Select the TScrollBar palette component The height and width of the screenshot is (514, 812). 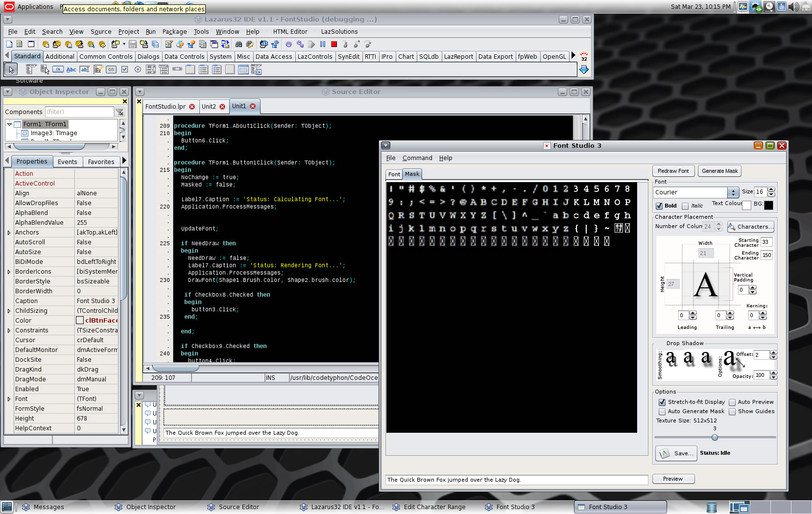[x=177, y=70]
